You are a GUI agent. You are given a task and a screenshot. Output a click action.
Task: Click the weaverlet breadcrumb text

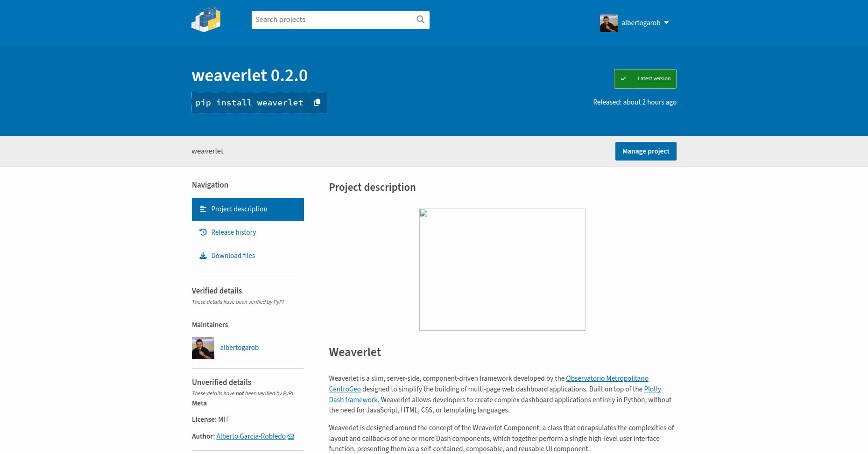207,151
